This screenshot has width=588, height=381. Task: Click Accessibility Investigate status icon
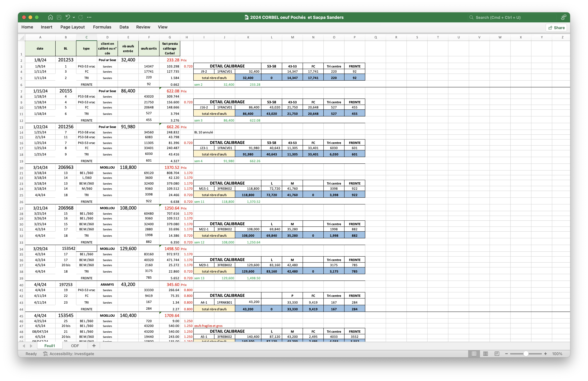[46, 354]
